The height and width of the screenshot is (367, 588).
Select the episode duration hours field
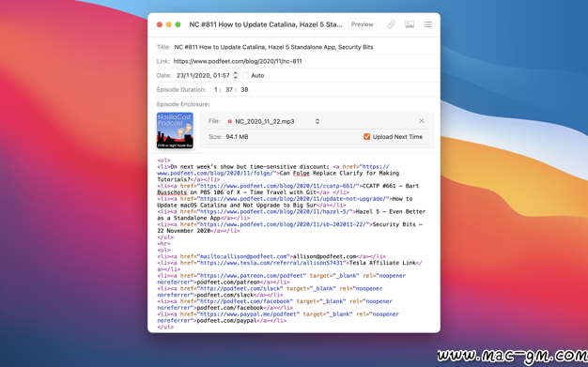(216, 89)
